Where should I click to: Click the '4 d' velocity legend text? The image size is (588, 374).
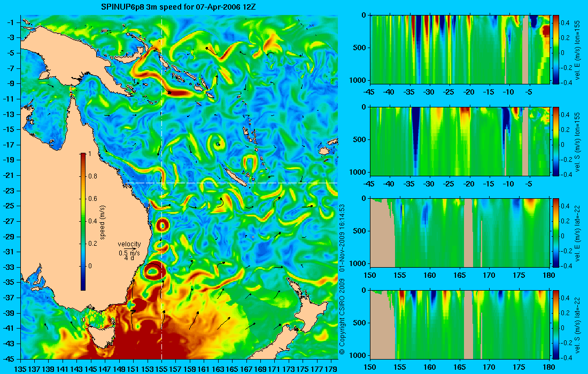[129, 258]
